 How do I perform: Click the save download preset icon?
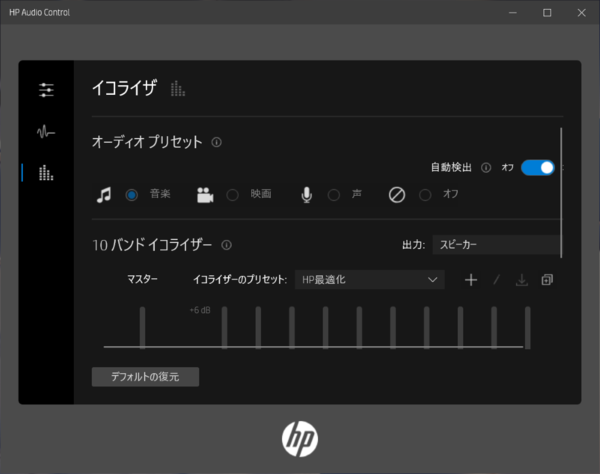click(522, 280)
